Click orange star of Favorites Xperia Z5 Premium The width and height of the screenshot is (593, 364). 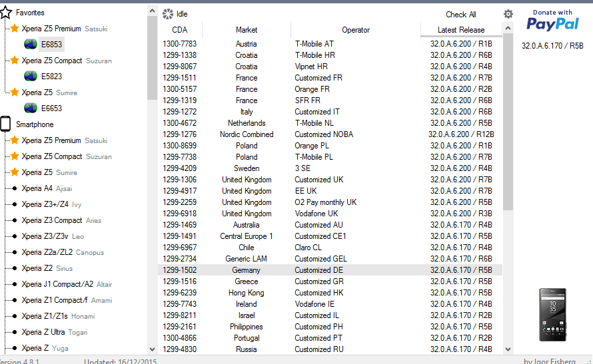[15, 29]
